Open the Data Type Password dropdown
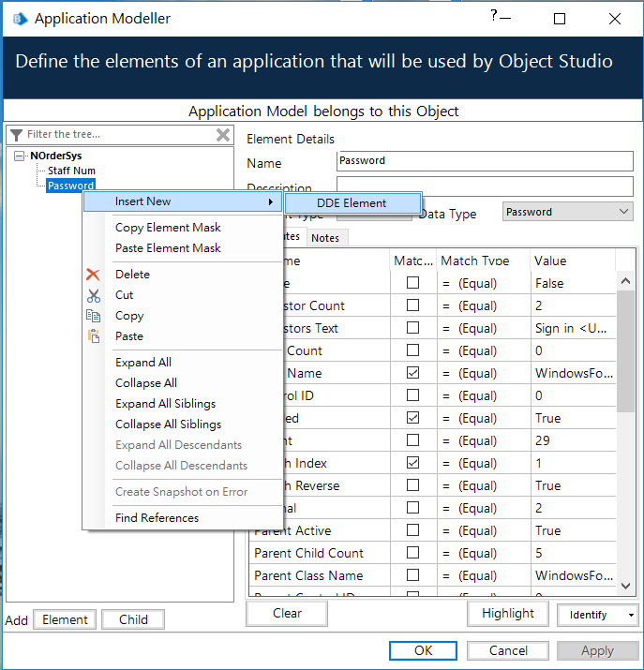The image size is (644, 670). [x=567, y=212]
